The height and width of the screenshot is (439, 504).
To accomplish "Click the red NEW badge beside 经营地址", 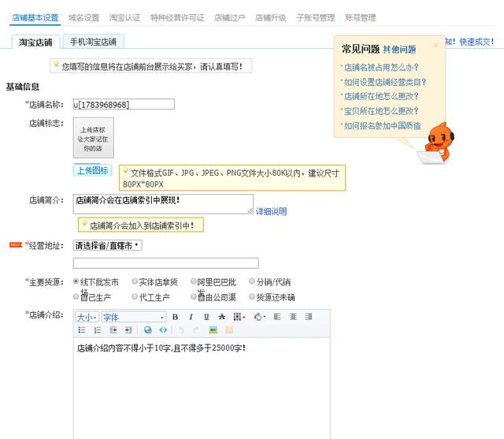I will (16, 245).
